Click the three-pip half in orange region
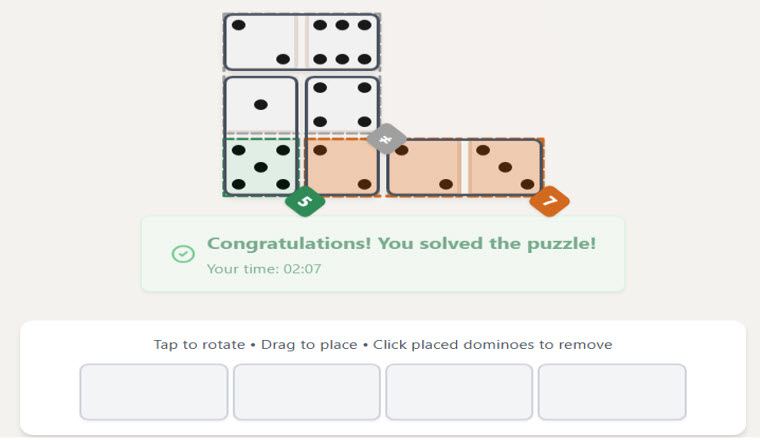This screenshot has height=440, width=760. coord(506,167)
